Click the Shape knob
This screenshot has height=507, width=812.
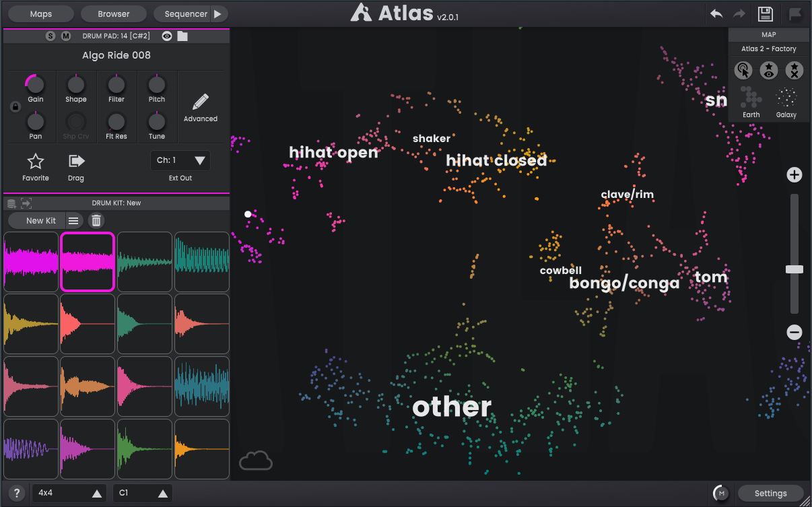pos(76,85)
